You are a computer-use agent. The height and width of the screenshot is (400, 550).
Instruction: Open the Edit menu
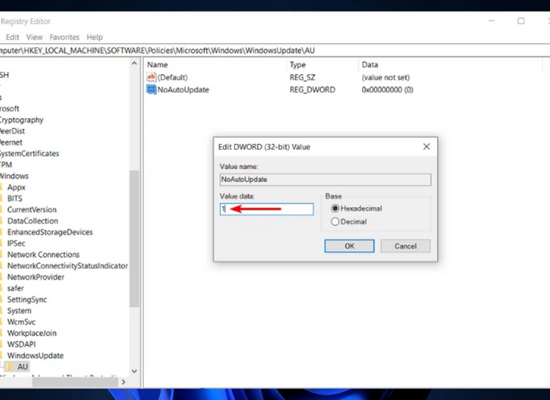(12, 37)
